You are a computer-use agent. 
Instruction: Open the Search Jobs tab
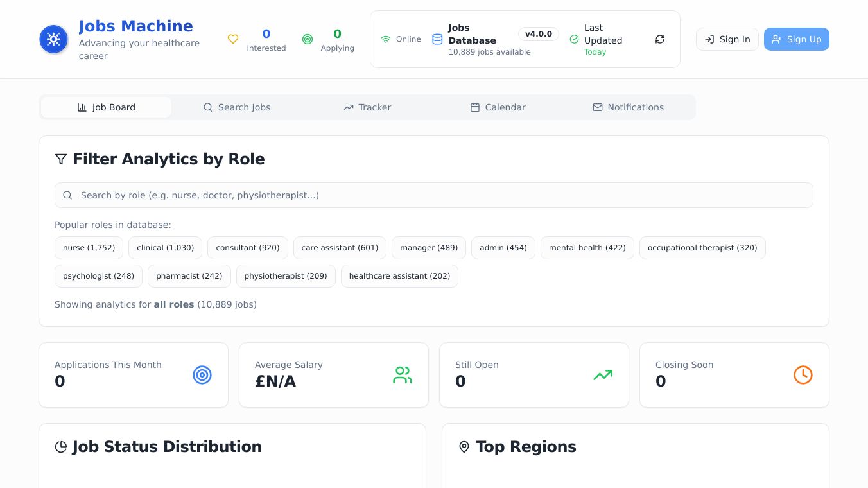(x=237, y=107)
